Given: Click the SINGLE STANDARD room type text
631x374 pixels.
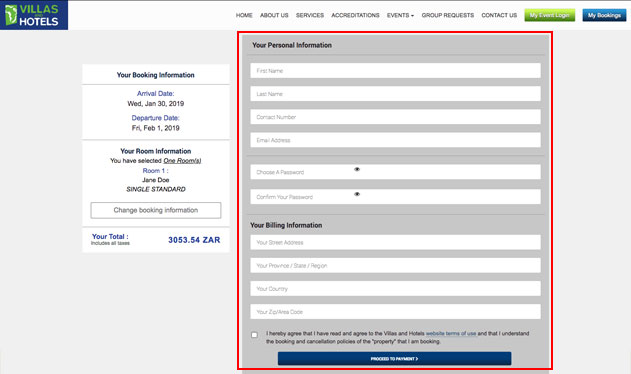Looking at the screenshot, I should click(156, 189).
